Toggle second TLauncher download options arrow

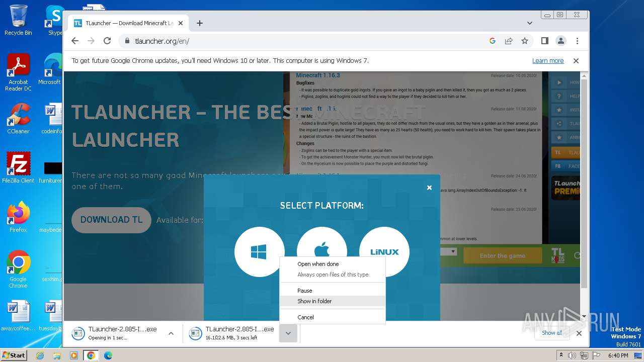pyautogui.click(x=288, y=333)
